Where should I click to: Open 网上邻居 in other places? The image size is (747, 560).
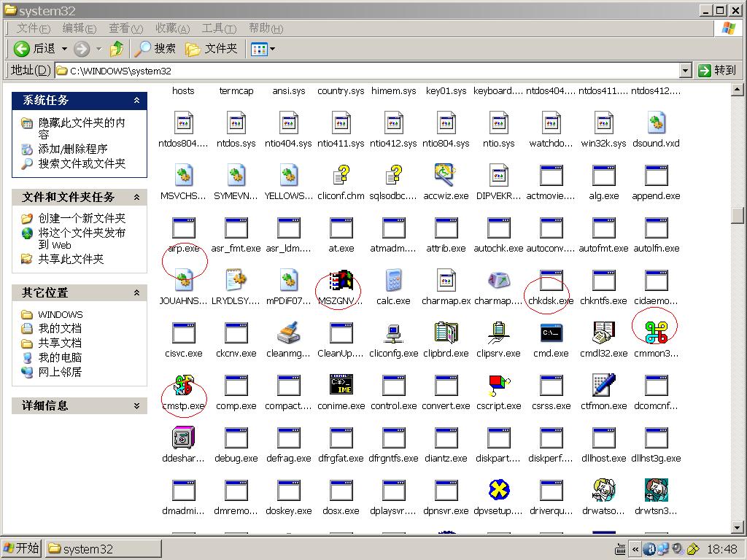(60, 371)
